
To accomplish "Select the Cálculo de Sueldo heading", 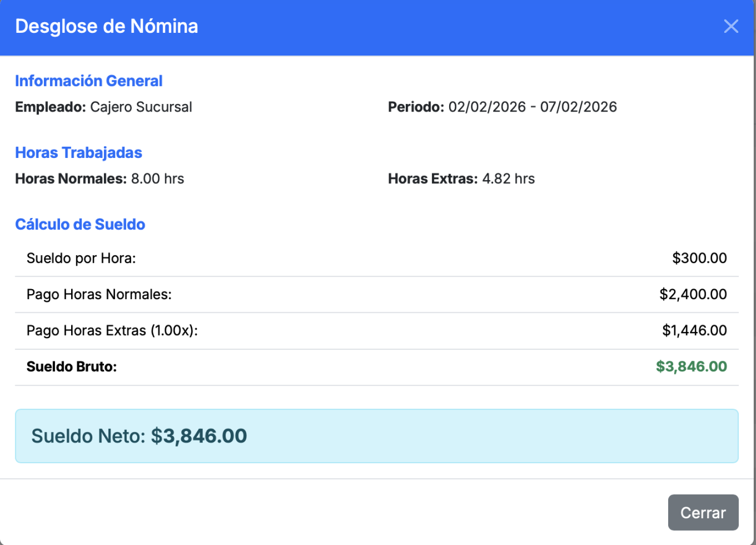I will click(80, 224).
